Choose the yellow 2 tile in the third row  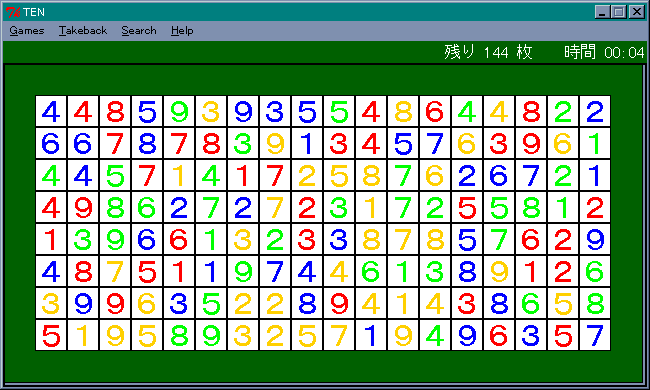click(307, 175)
